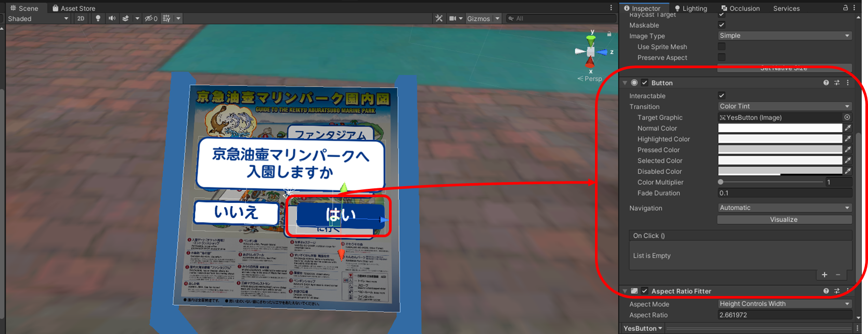Open scene camera settings icon
The image size is (868, 334).
[453, 18]
